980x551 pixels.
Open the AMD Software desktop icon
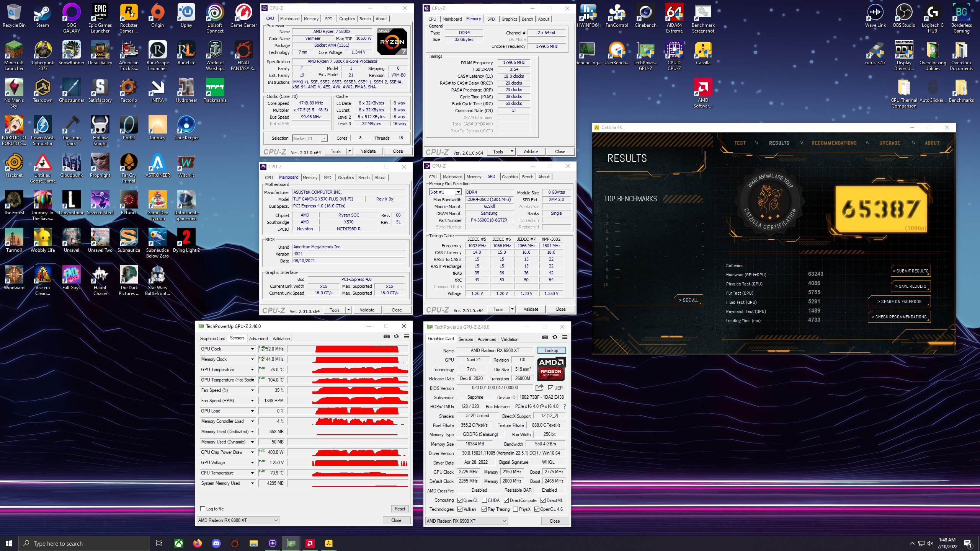pyautogui.click(x=703, y=93)
